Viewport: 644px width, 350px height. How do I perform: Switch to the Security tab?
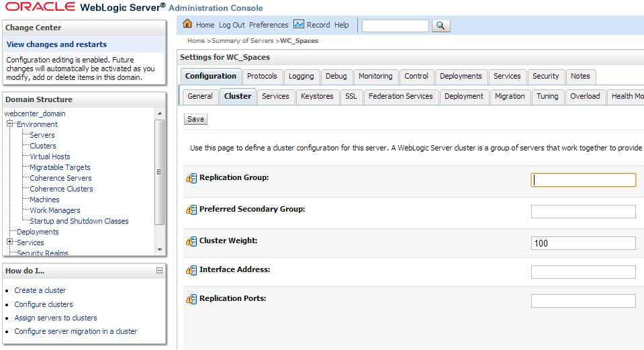pyautogui.click(x=546, y=77)
